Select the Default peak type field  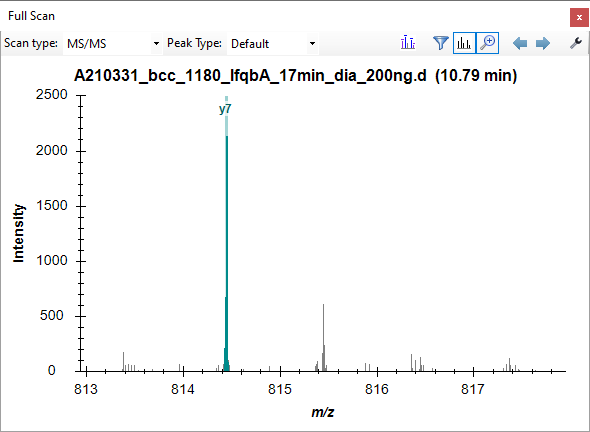point(272,43)
